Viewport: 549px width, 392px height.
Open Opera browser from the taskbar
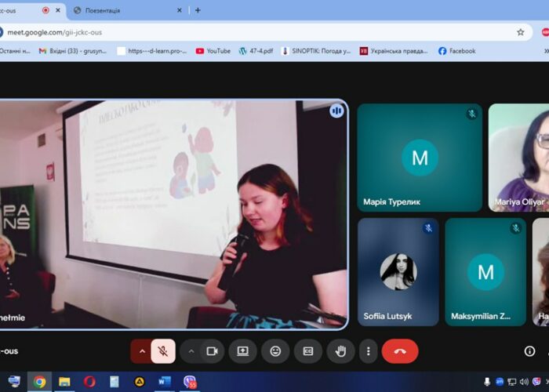[89, 382]
